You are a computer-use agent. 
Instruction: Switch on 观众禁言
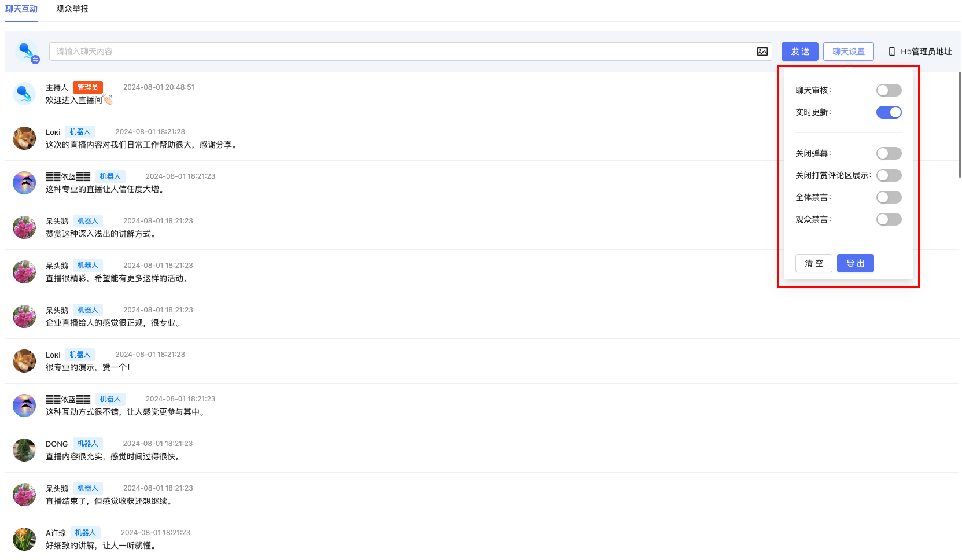(889, 219)
